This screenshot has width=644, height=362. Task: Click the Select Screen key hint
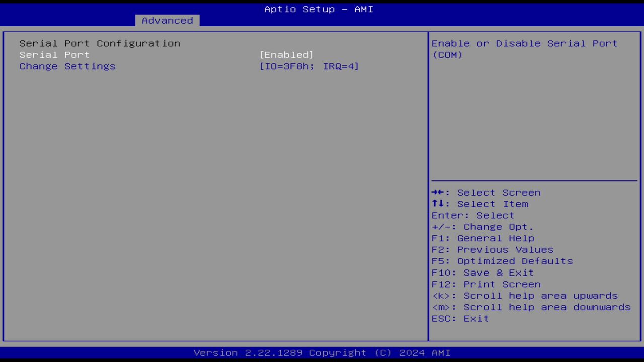coord(486,193)
